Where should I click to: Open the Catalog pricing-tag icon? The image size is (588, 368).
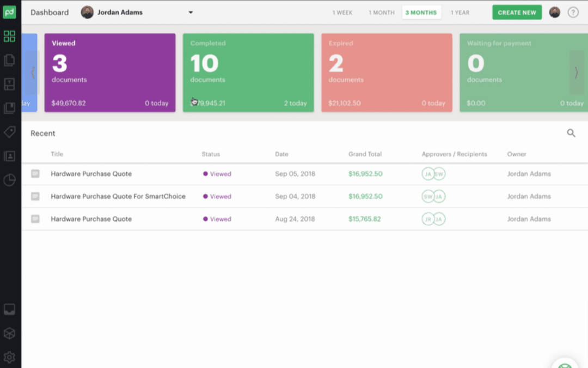tap(9, 132)
